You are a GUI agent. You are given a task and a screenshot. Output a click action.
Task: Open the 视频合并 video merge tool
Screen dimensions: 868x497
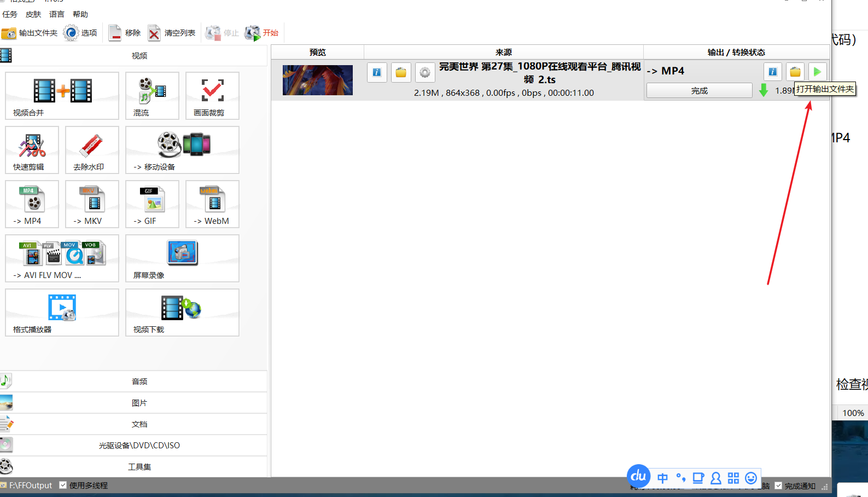click(62, 96)
